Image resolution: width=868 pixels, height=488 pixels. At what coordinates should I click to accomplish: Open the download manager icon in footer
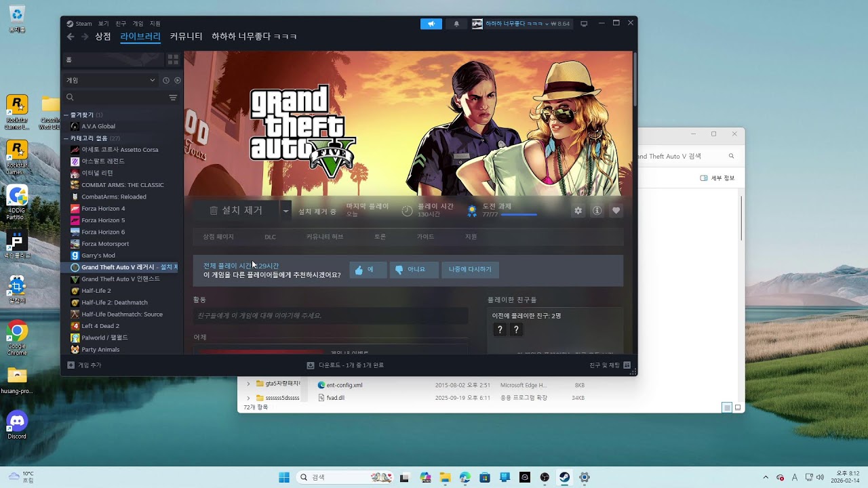311,365
